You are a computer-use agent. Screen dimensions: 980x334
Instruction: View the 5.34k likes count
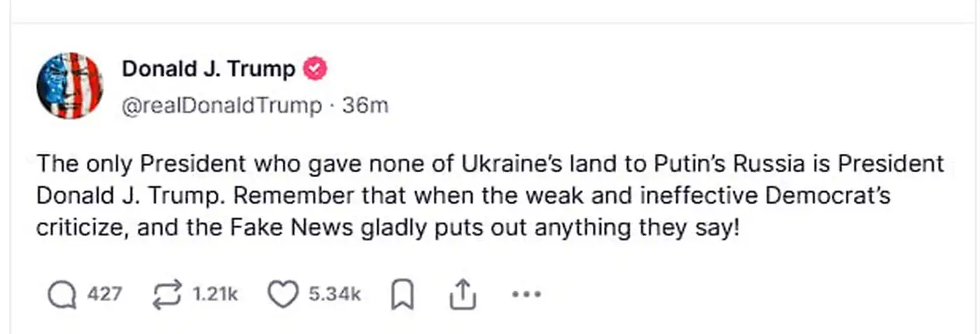[x=335, y=295]
